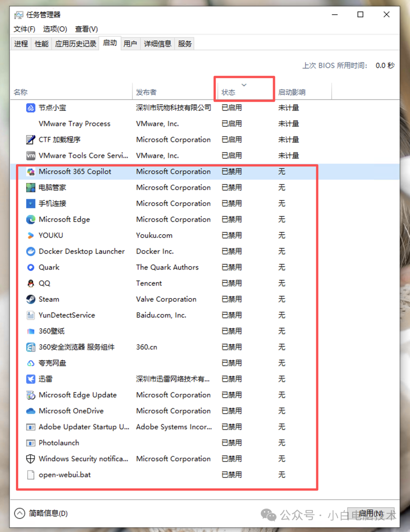Viewport: 410px width, 532px height.
Task: Click 已禁用 status in QQ row
Action: [x=232, y=283]
